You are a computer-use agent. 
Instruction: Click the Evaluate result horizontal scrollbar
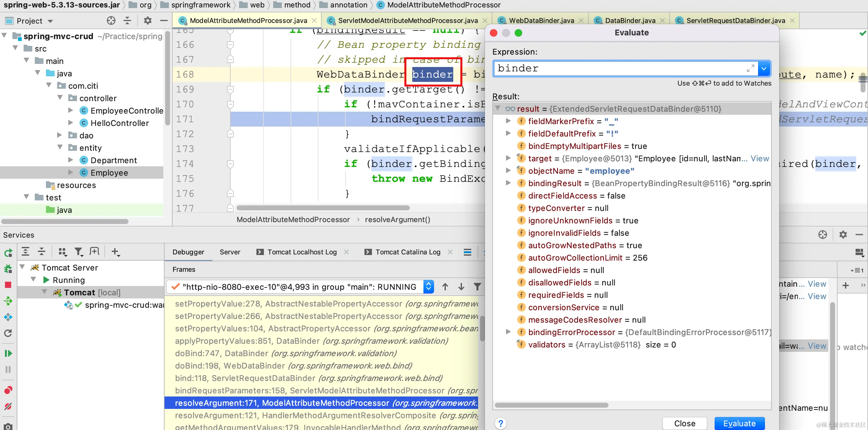coord(551,405)
